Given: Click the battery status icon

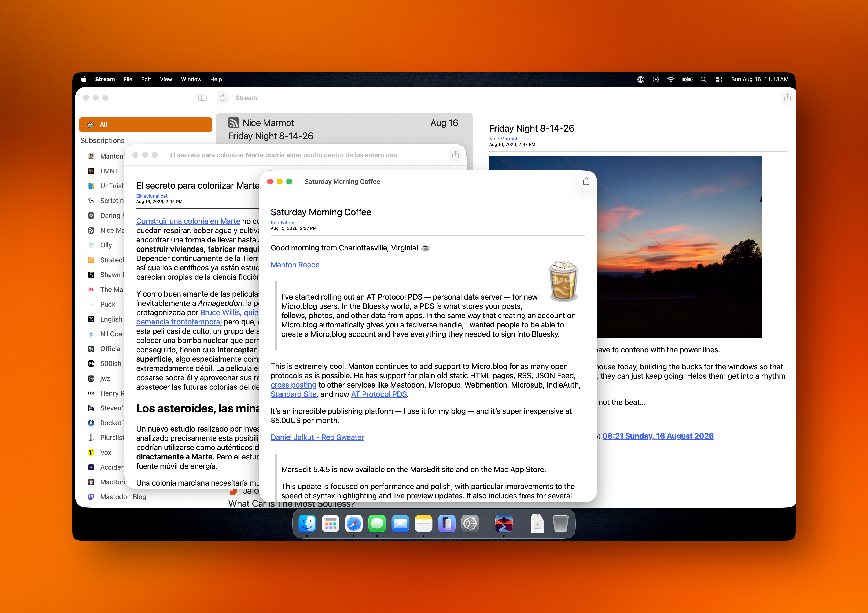Looking at the screenshot, I should pyautogui.click(x=687, y=79).
